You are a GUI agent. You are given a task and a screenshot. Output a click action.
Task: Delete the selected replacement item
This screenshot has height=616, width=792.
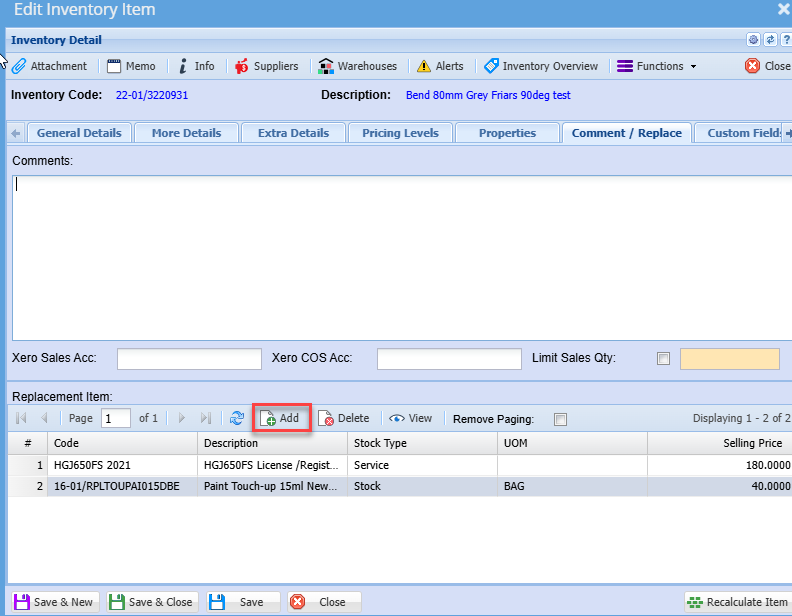(x=344, y=418)
